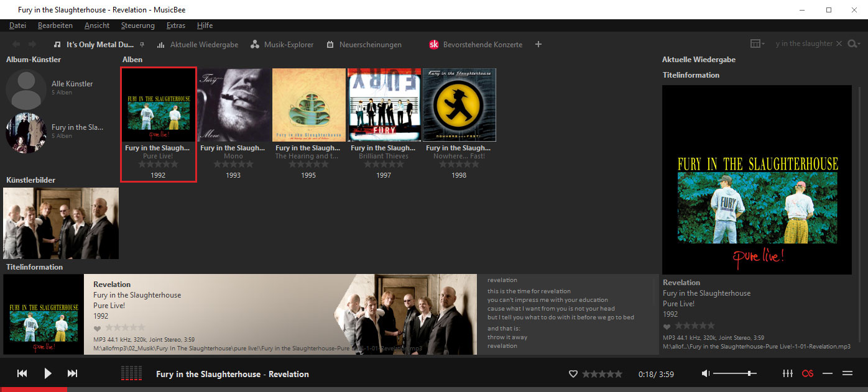Clear the search field with X

839,43
